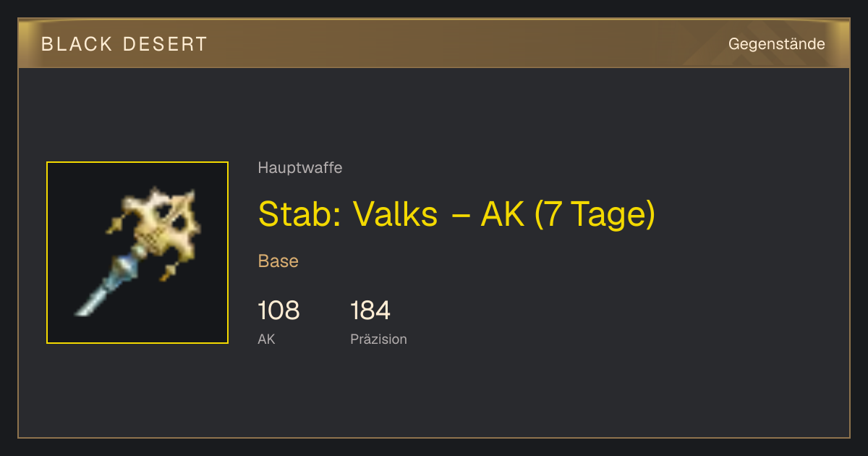Click the BLACK DESERT logo text

(x=124, y=44)
